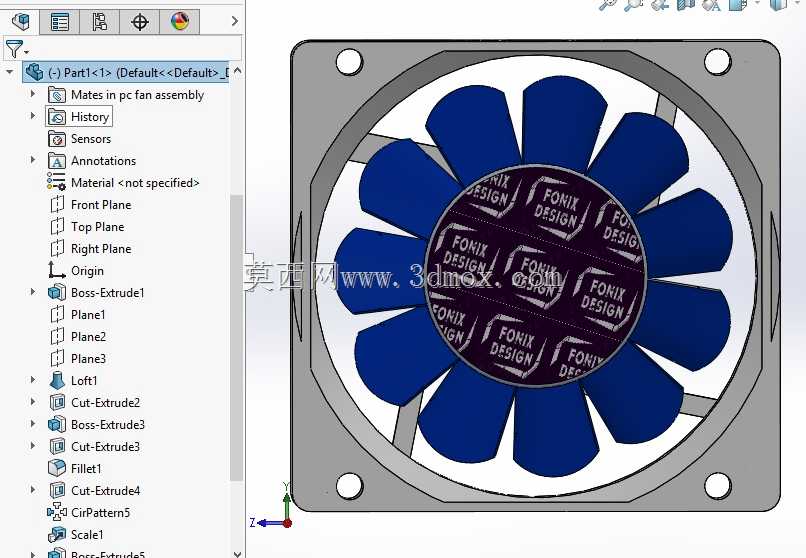Click the Sensors folder icon

point(57,139)
